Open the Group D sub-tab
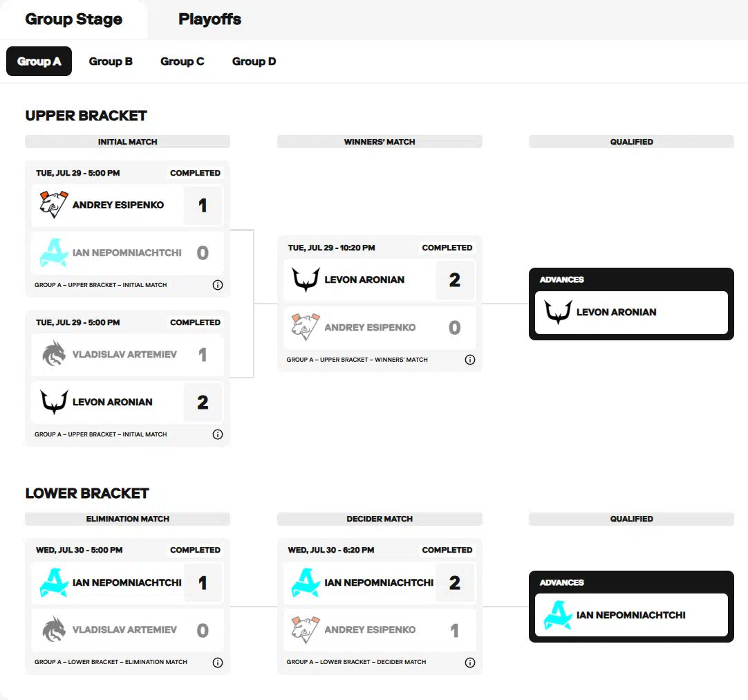This screenshot has width=748, height=700. click(254, 61)
